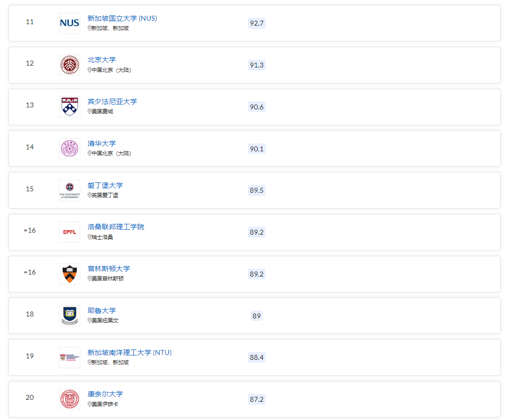Select the 92.7 score badge for NUS
Image resolution: width=507 pixels, height=420 pixels.
pos(256,23)
